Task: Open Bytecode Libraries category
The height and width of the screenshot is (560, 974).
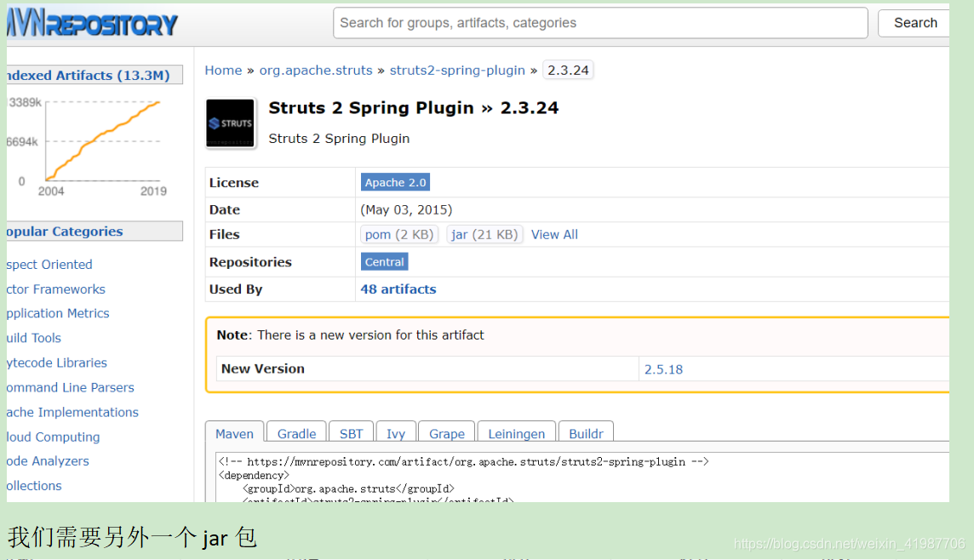Action: pyautogui.click(x=56, y=363)
